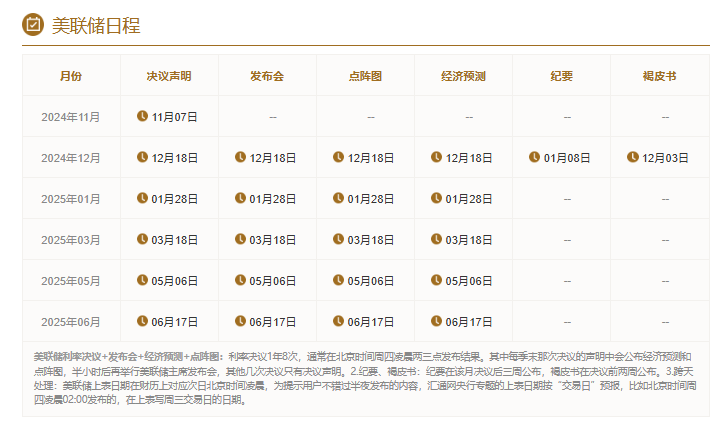Screen dimensions: 724x428
Task: Select the 2024年11月 row label
Action: pos(71,117)
